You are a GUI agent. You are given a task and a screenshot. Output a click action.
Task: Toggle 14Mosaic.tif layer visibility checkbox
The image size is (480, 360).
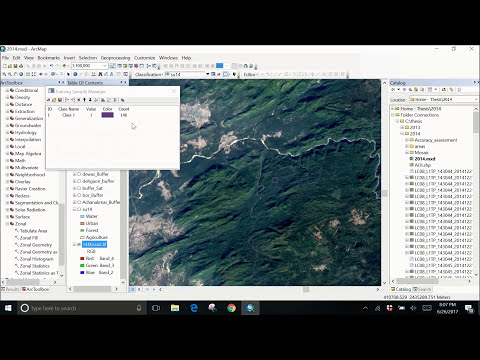coord(79,244)
